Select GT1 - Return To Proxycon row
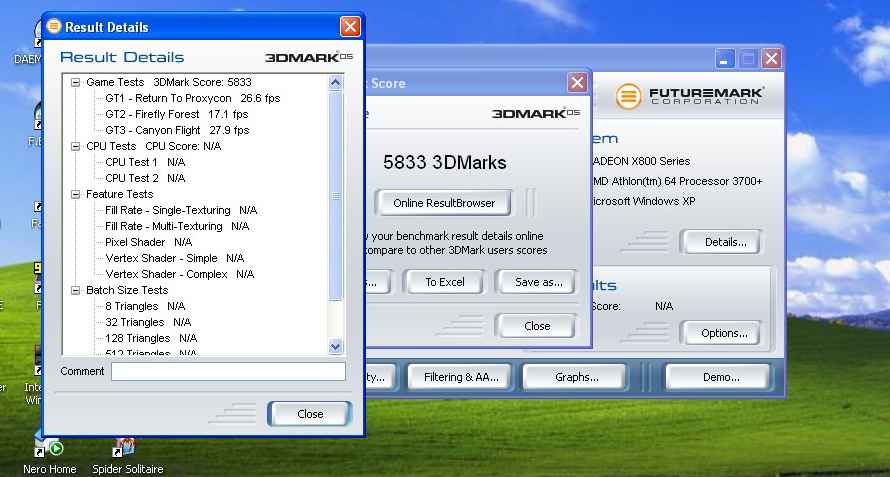Screen dimensions: 890x477 pyautogui.click(x=192, y=98)
